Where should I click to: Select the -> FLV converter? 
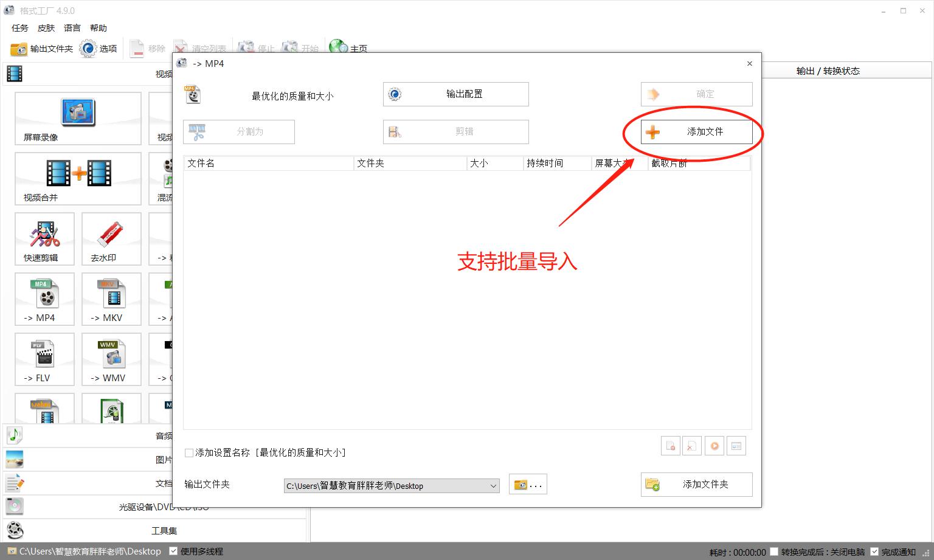44,359
